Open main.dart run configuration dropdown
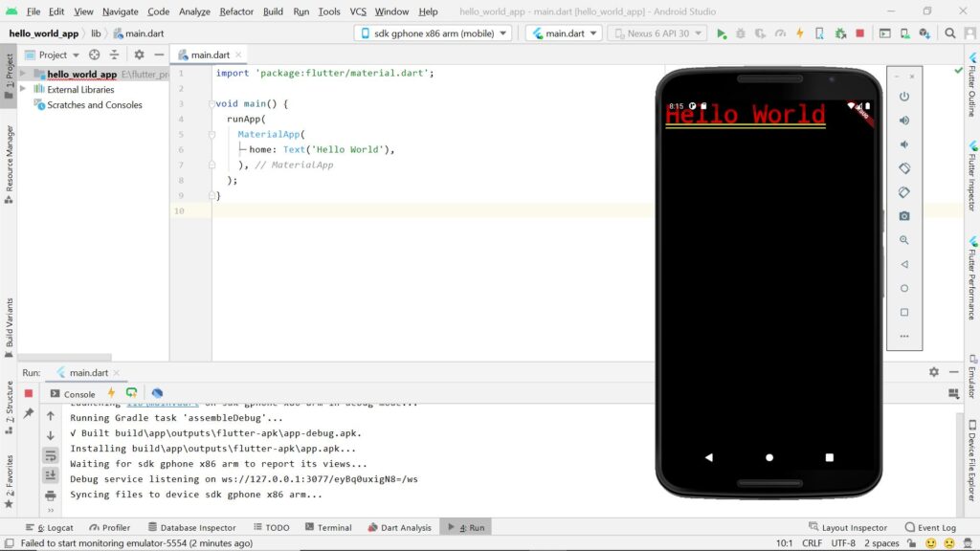The image size is (980, 551). click(565, 33)
